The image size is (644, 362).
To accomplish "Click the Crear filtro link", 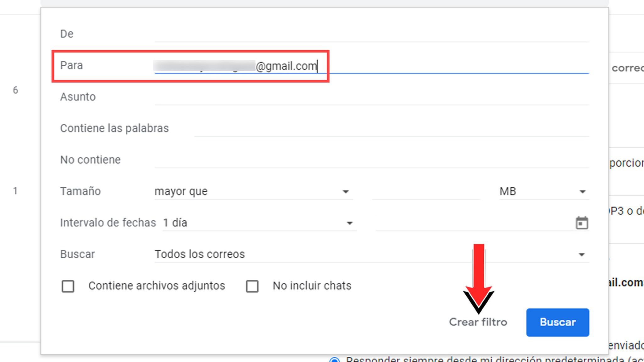I will pyautogui.click(x=478, y=322).
